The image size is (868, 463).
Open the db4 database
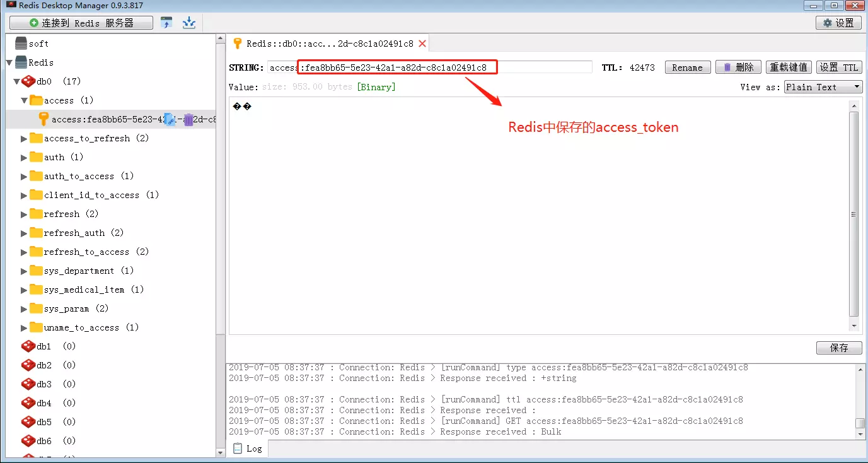[44, 403]
